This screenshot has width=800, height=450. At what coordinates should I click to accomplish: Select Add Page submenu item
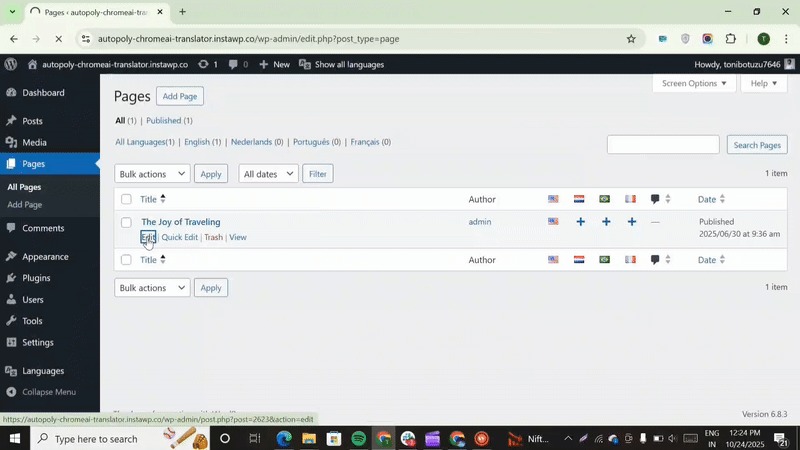[24, 204]
